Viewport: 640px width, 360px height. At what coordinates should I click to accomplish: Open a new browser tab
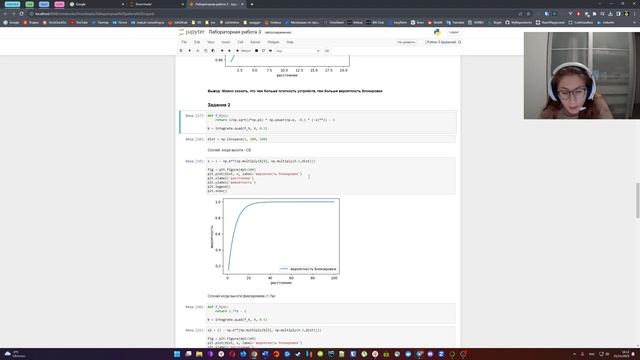click(252, 4)
